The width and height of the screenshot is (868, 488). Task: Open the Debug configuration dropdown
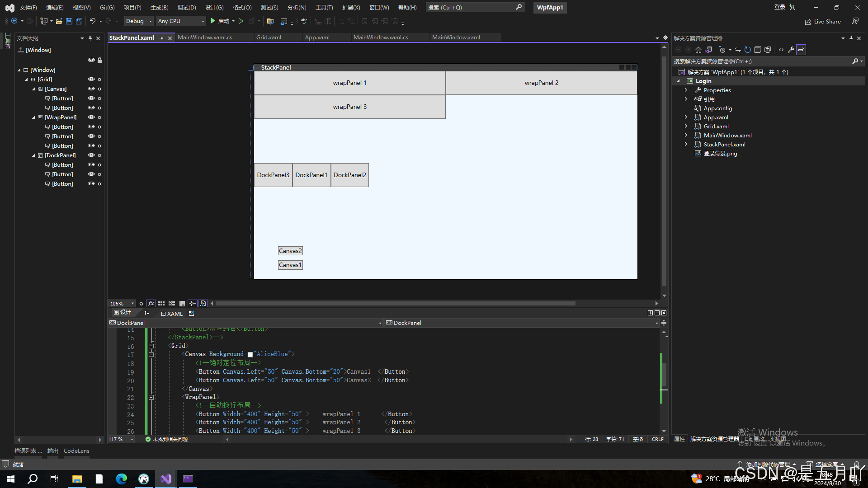click(139, 21)
